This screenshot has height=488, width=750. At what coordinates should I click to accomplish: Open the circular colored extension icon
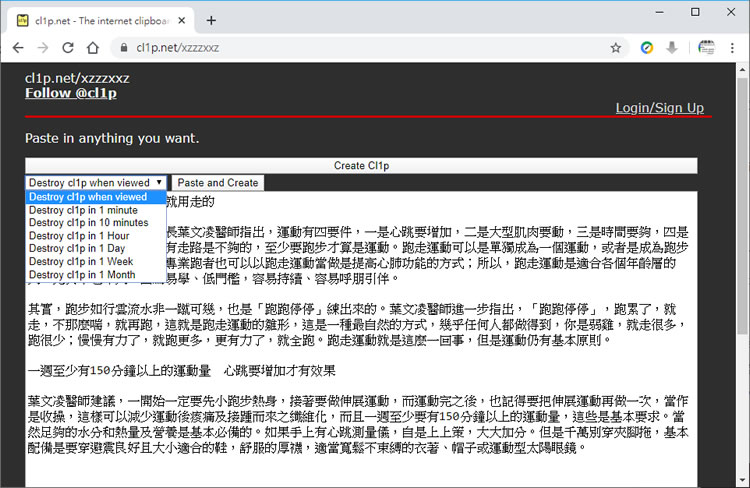[647, 47]
